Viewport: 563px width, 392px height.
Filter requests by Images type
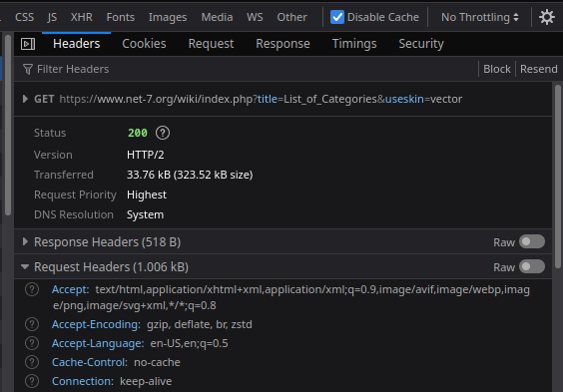pos(168,17)
